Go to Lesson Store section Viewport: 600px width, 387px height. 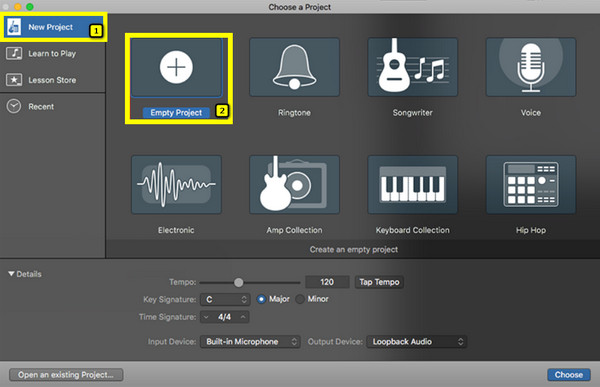52,80
